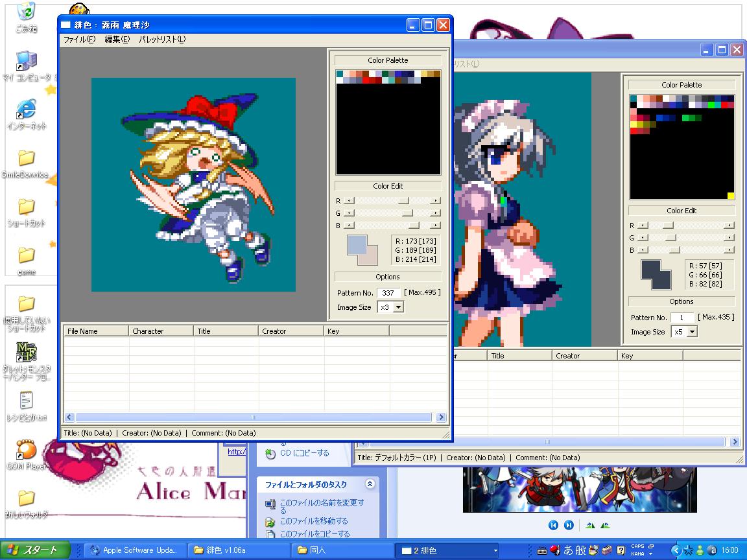The width and height of the screenshot is (747, 560).
Task: Click B slider thumb in back window
Action: pyautogui.click(x=674, y=250)
